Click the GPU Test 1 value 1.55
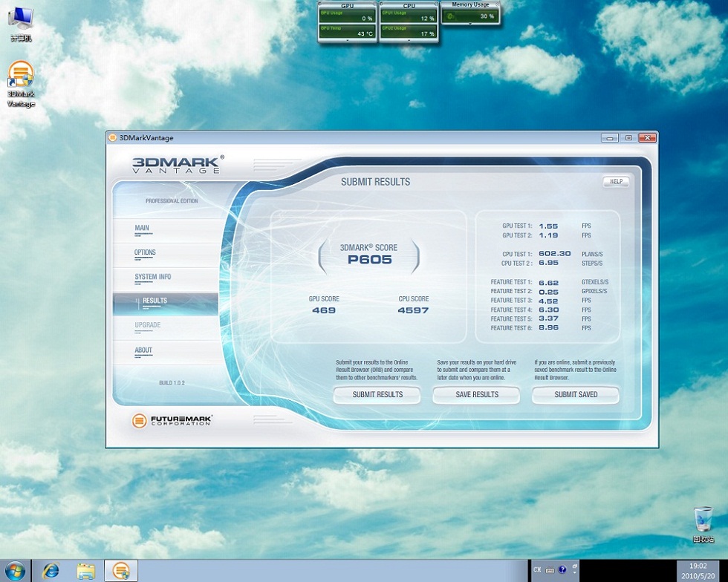Image resolution: width=728 pixels, height=582 pixels. coord(548,226)
